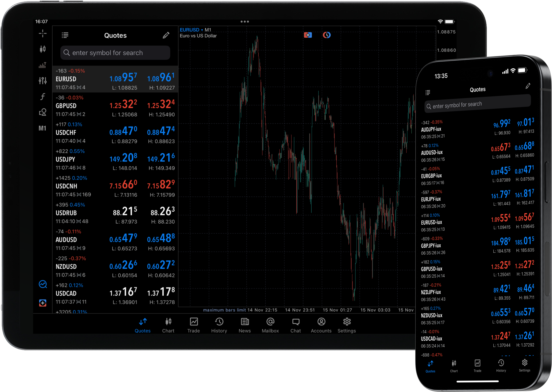552x392 pixels.
Task: Open the tablet History tab
Action: pos(219,325)
